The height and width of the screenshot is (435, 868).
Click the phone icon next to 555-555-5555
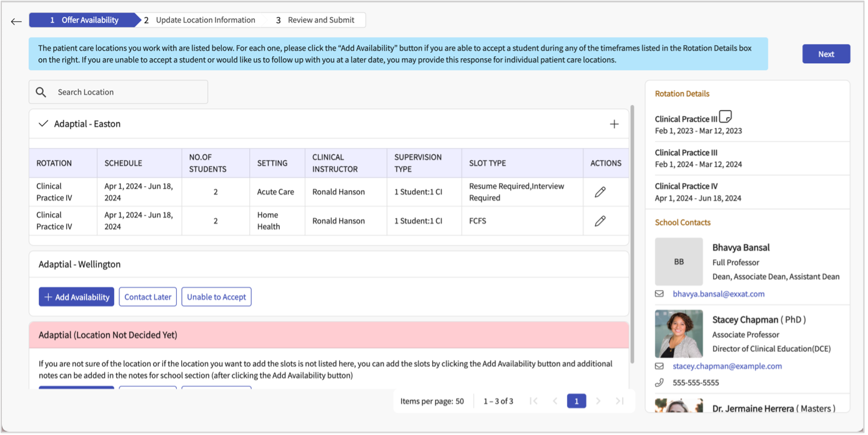pos(659,382)
